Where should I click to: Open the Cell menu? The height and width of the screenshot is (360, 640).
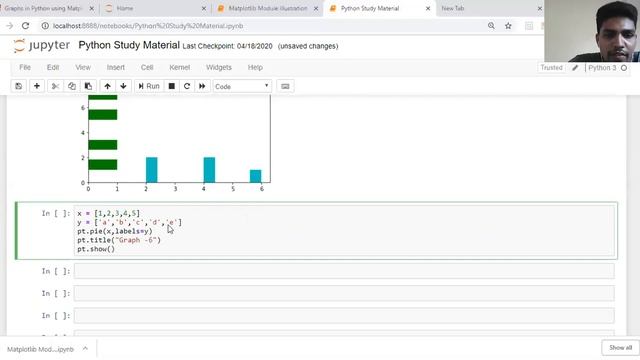click(147, 67)
